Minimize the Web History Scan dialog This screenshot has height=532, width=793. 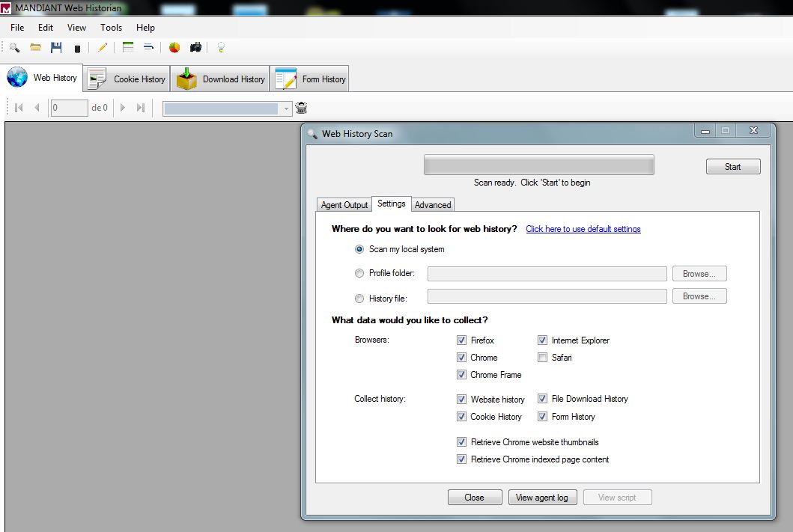click(705, 131)
